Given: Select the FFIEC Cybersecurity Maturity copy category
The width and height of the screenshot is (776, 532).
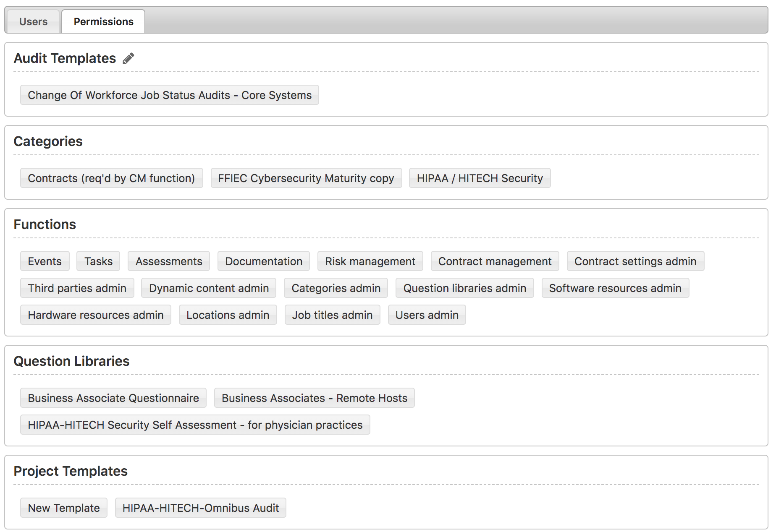Looking at the screenshot, I should (306, 178).
